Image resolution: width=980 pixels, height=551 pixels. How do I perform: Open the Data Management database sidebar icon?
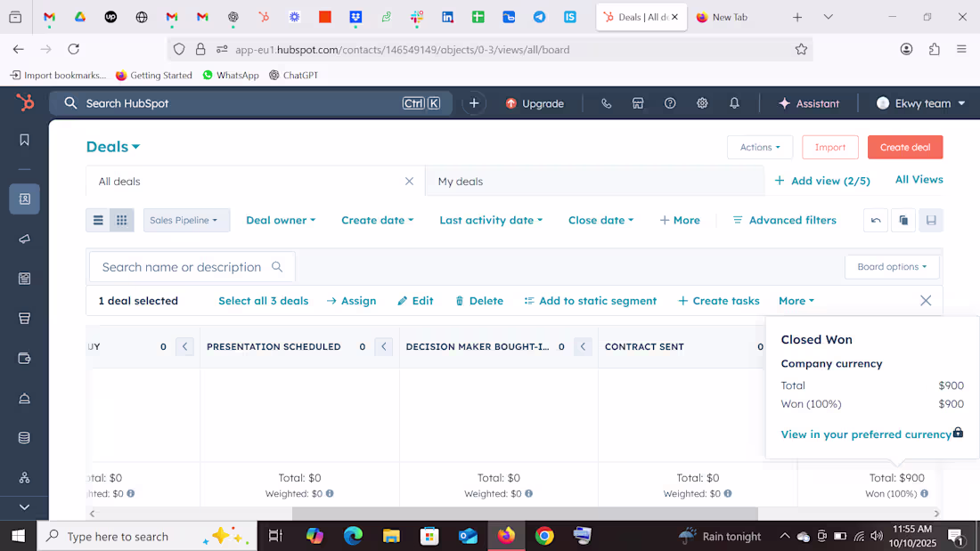pos(24,438)
